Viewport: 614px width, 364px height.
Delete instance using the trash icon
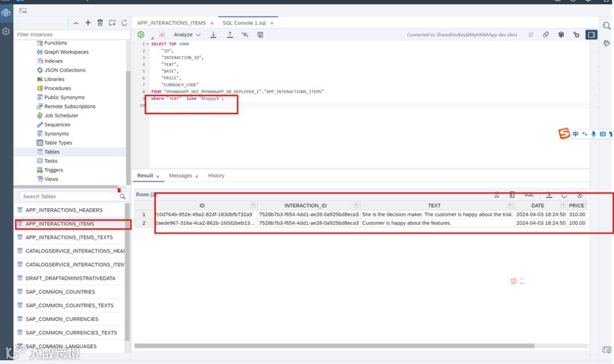pos(100,23)
